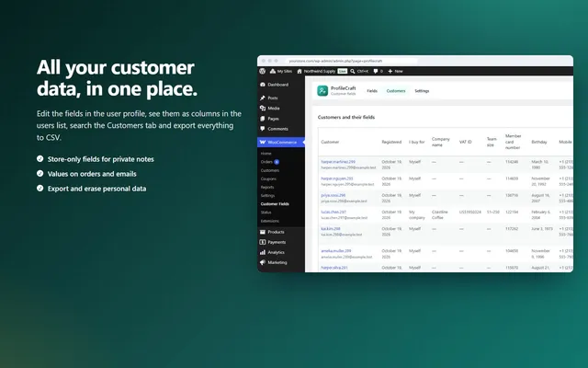Open WooCommerce Reports submenu item
Screen dimensions: 588x368
(267, 187)
